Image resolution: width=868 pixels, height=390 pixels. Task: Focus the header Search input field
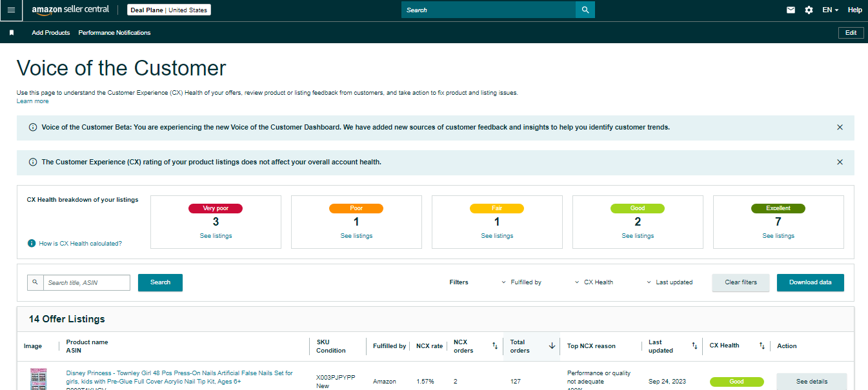tap(489, 10)
